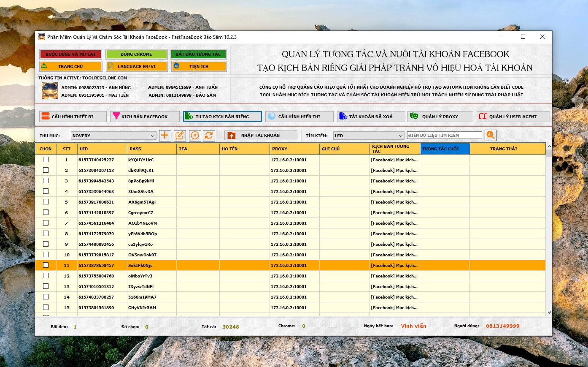Click the Họ Tên column header
Screen dimensions: 588x367
[x=245, y=149]
